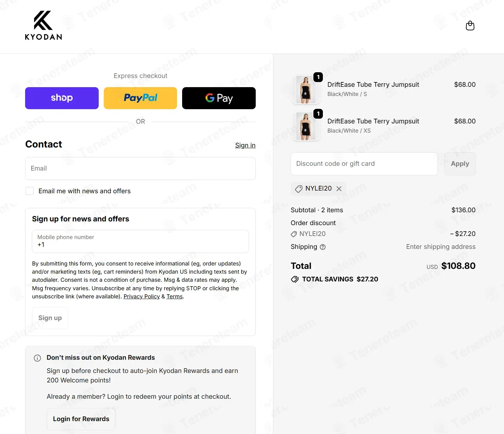Click the Express checkout heading
This screenshot has width=504, height=434.
(x=140, y=76)
